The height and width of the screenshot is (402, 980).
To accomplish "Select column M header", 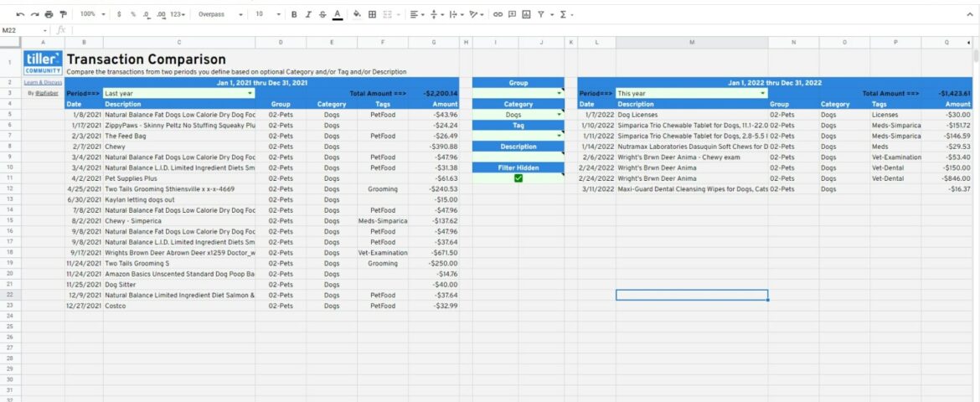I will point(692,42).
